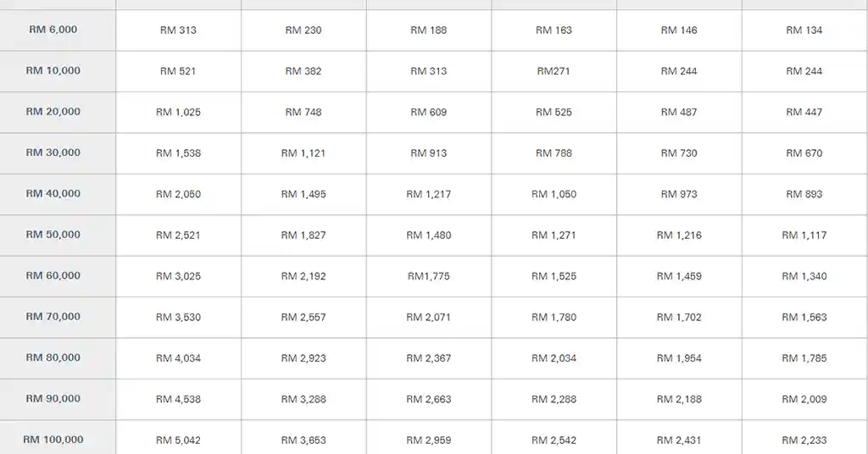Click the RM 893 cell
The height and width of the screenshot is (454, 868).
[x=805, y=194]
